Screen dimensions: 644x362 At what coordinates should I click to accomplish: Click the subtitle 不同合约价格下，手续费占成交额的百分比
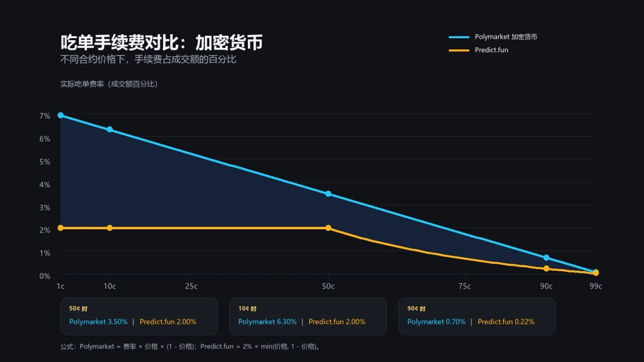[x=148, y=59]
